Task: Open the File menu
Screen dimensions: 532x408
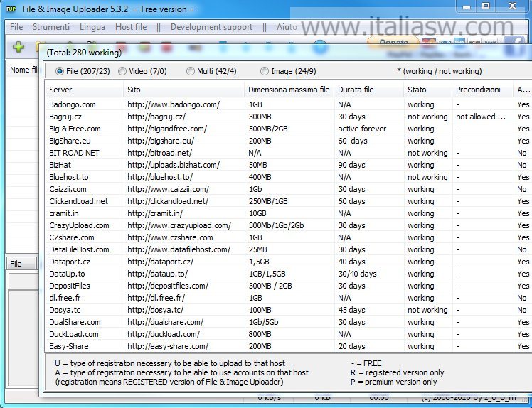Action: click(x=16, y=27)
